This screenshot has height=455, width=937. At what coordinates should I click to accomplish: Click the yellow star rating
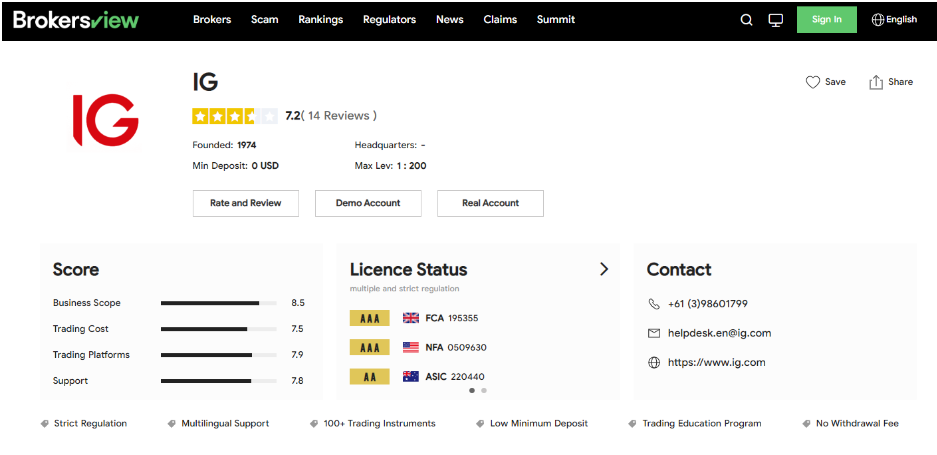(235, 116)
